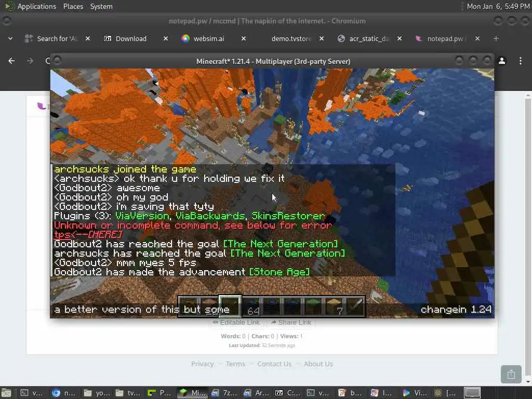Switch to the websim.ai tab
The height and width of the screenshot is (399, 532).
[x=208, y=38]
